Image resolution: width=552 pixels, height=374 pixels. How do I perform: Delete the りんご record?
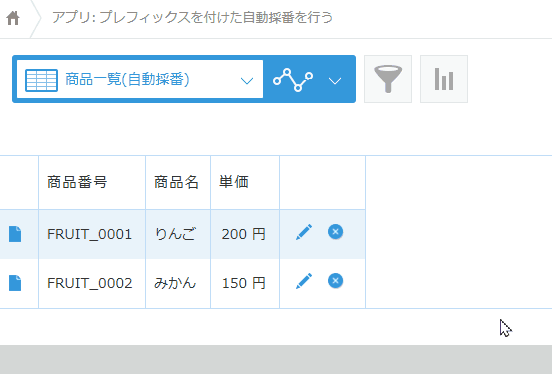point(335,232)
